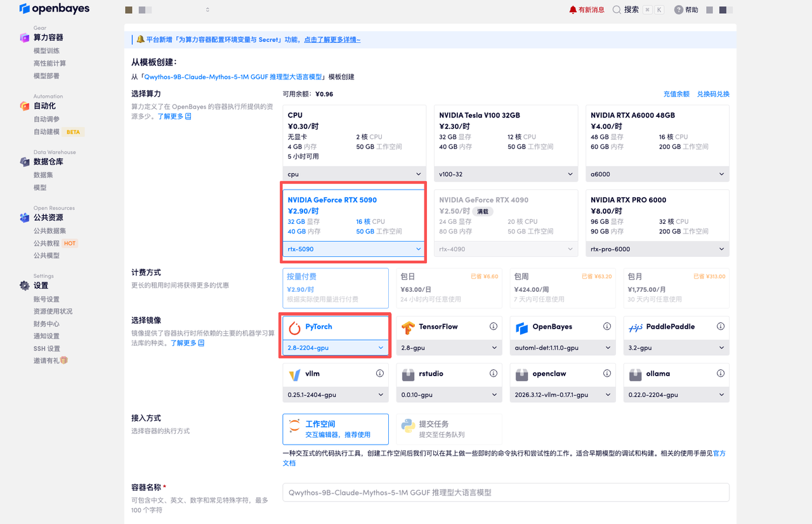
Task: Click the 兑换码兑换 link
Action: 713,94
